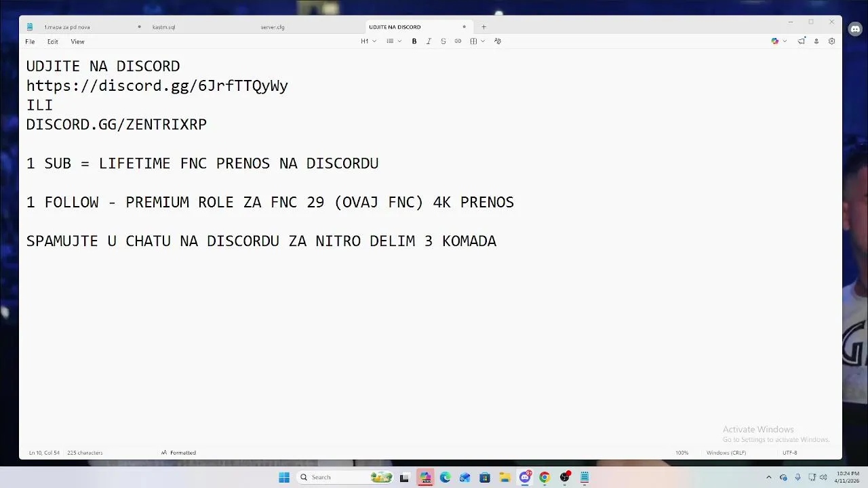This screenshot has width=868, height=488.
Task: Open File Explorer from the taskbar
Action: [x=505, y=477]
